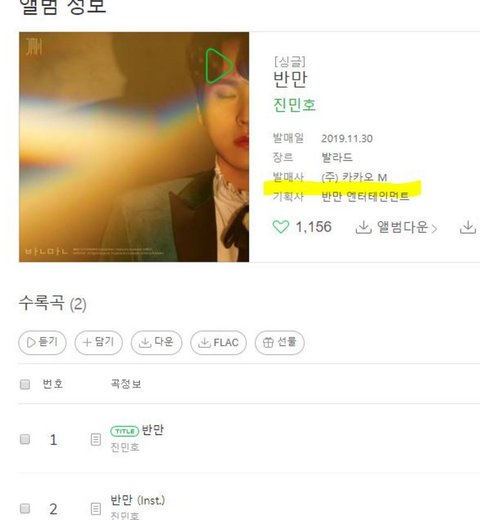Image resolution: width=480 pixels, height=520 pixels.
Task: Click the partially visible download icon at far right
Action: [x=468, y=227]
